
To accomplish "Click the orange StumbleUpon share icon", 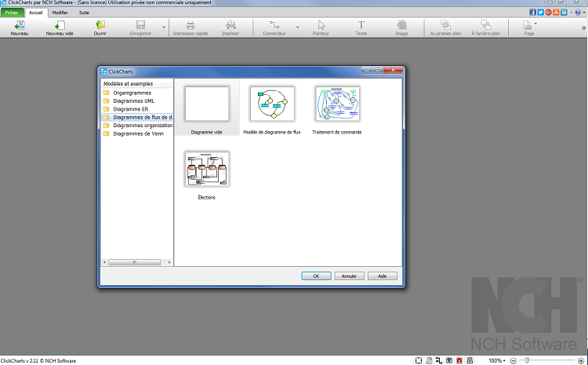I will [x=556, y=13].
